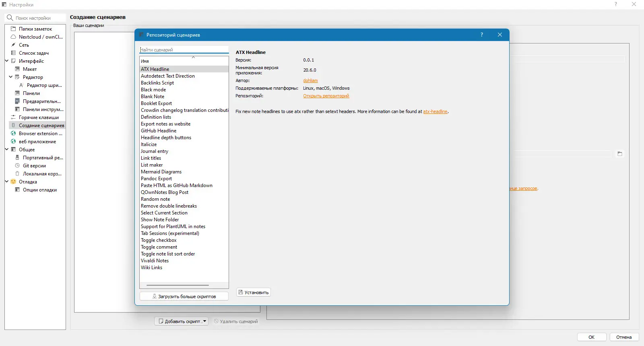Select the Toggle checkbox script

184,240
